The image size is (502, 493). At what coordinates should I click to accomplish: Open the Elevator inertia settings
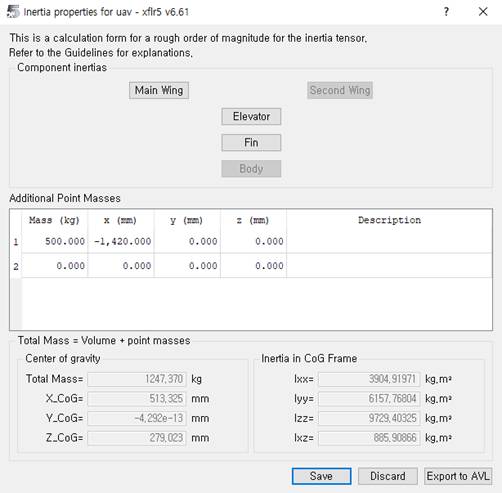251,116
